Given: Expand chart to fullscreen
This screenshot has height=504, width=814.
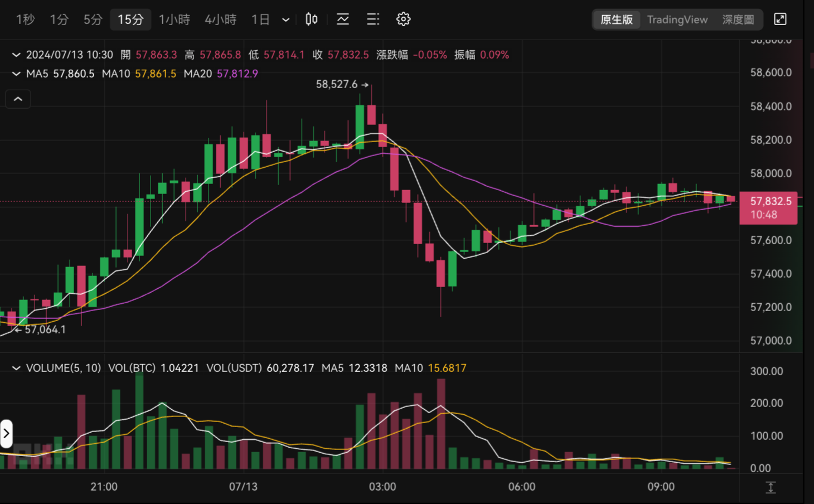Looking at the screenshot, I should 780,20.
